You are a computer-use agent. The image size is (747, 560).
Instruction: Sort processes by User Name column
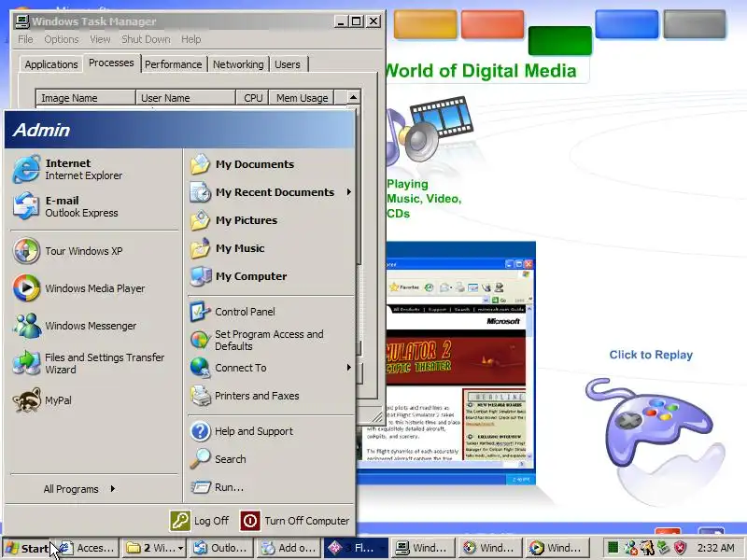(x=186, y=98)
